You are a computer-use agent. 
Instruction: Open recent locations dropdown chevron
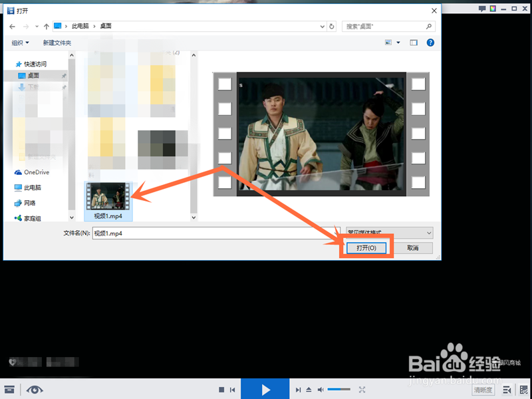coord(37,27)
